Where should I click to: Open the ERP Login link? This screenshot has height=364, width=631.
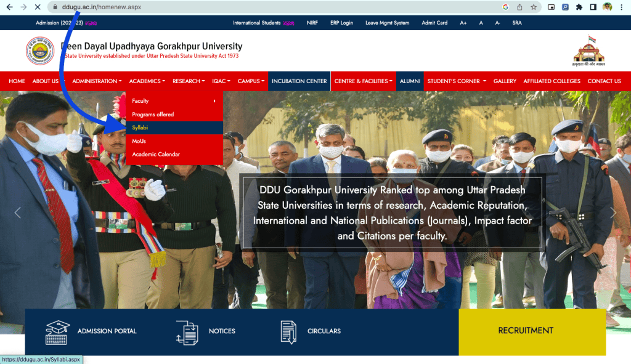click(x=341, y=23)
